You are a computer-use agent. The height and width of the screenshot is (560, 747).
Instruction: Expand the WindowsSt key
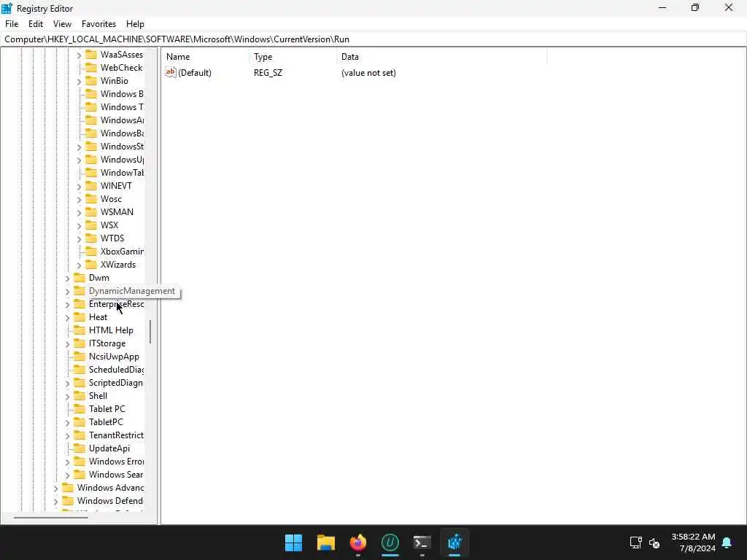coord(79,147)
